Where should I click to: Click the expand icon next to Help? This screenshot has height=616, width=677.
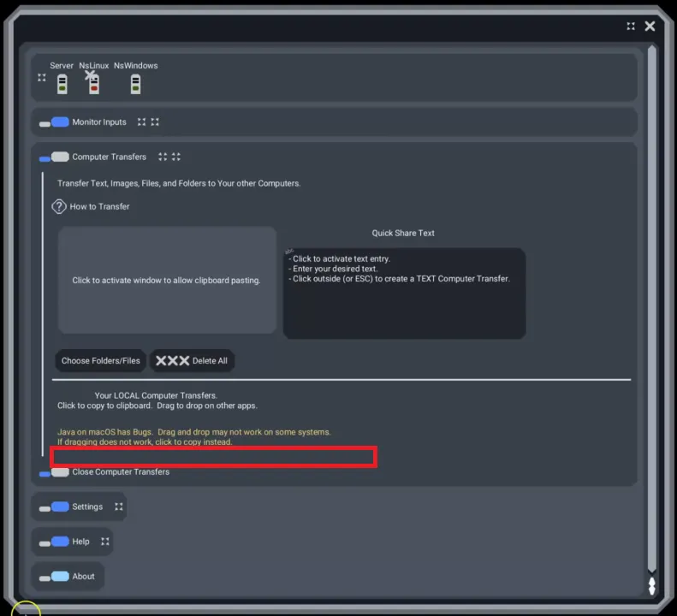(105, 542)
